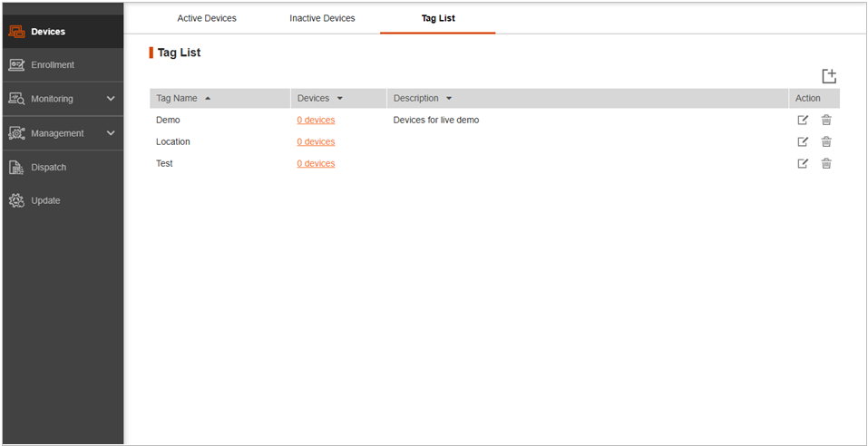868x446 pixels.
Task: Click the Monitoring label in sidebar
Action: coord(52,99)
